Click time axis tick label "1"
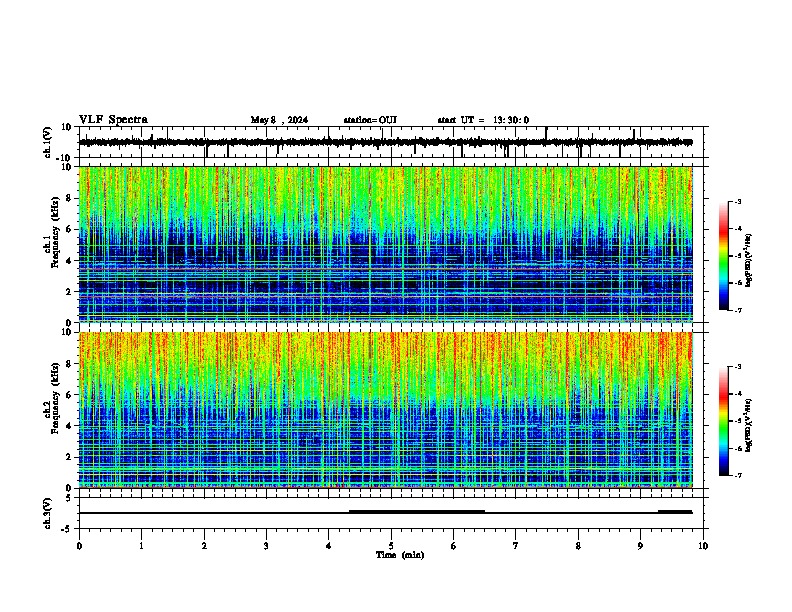Screen dimensions: 792x612 point(141,545)
